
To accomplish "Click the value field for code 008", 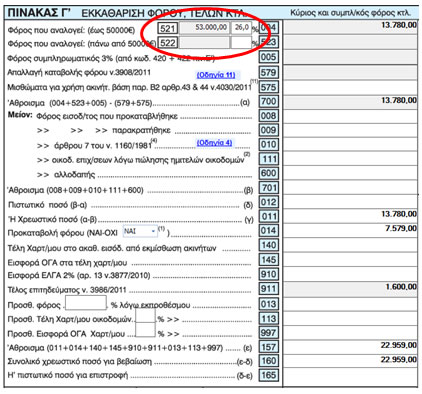I will click(x=350, y=116).
